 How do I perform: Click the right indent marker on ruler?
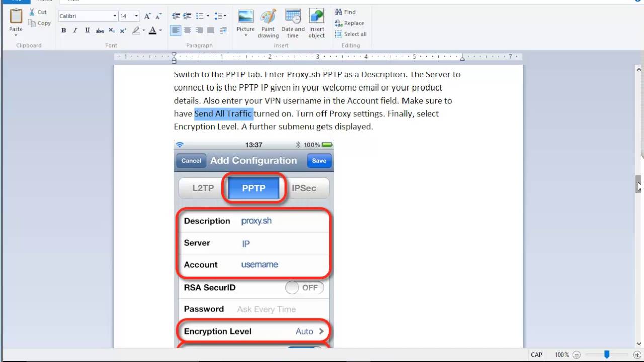tap(462, 59)
